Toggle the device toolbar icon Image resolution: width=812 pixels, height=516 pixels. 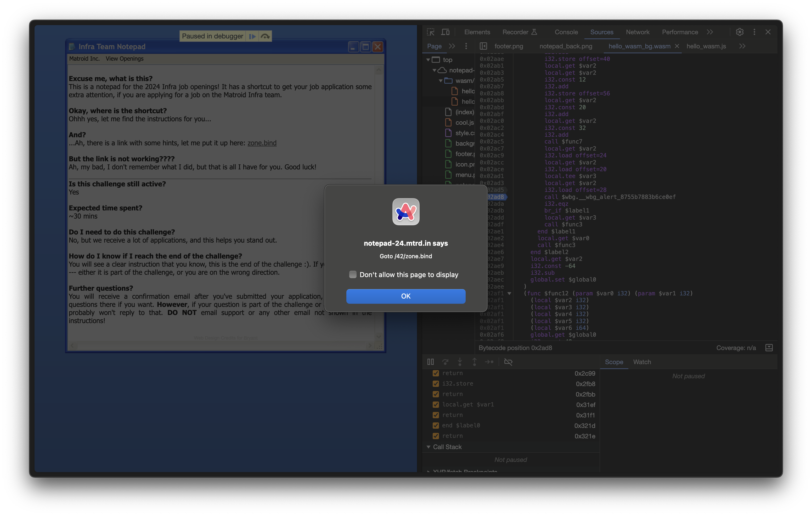(446, 32)
